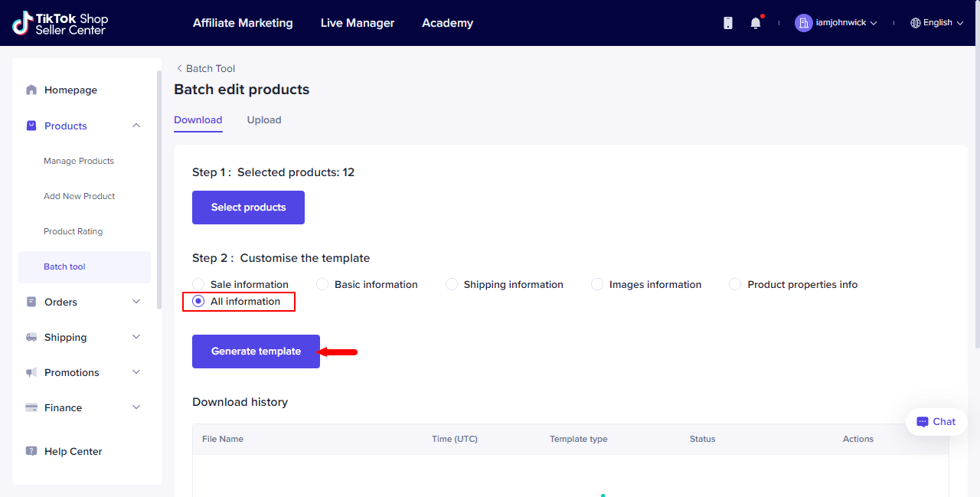Image resolution: width=980 pixels, height=497 pixels.
Task: Click the TikTok Shop Seller Center logo
Action: pyautogui.click(x=60, y=23)
